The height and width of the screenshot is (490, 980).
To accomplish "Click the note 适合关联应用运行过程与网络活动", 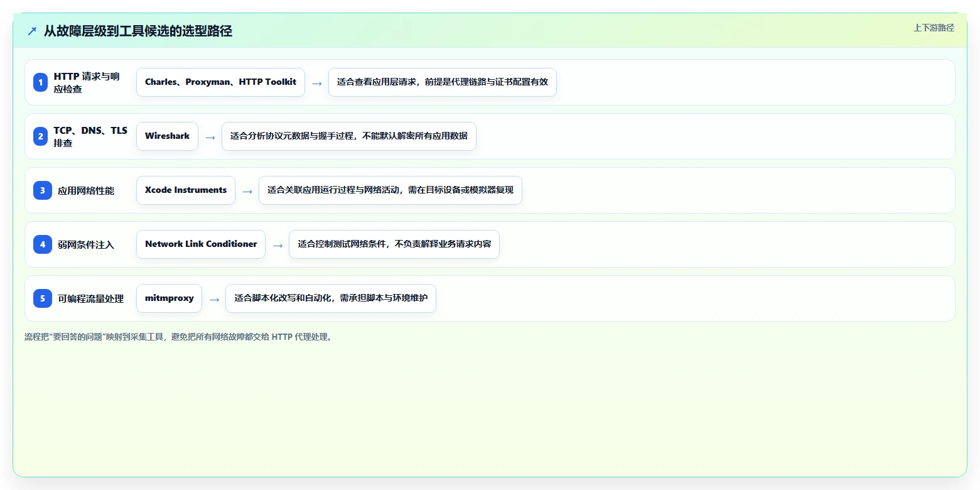I will click(x=390, y=190).
